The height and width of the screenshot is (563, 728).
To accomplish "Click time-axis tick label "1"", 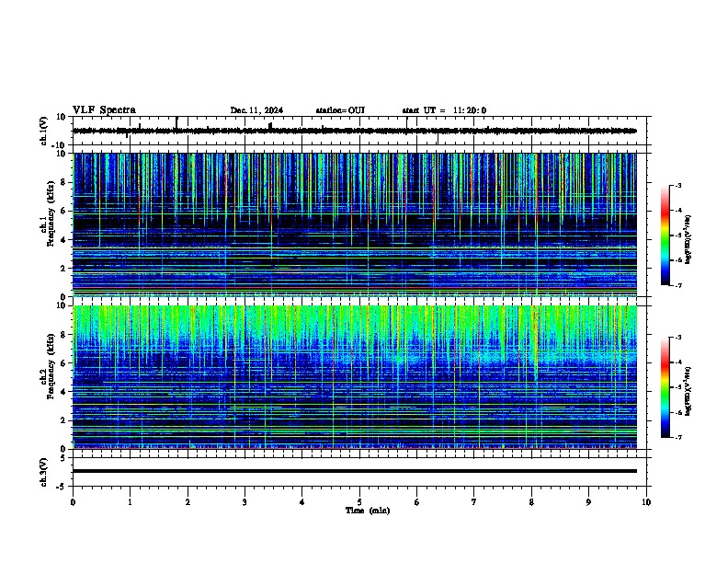I will pyautogui.click(x=130, y=502).
